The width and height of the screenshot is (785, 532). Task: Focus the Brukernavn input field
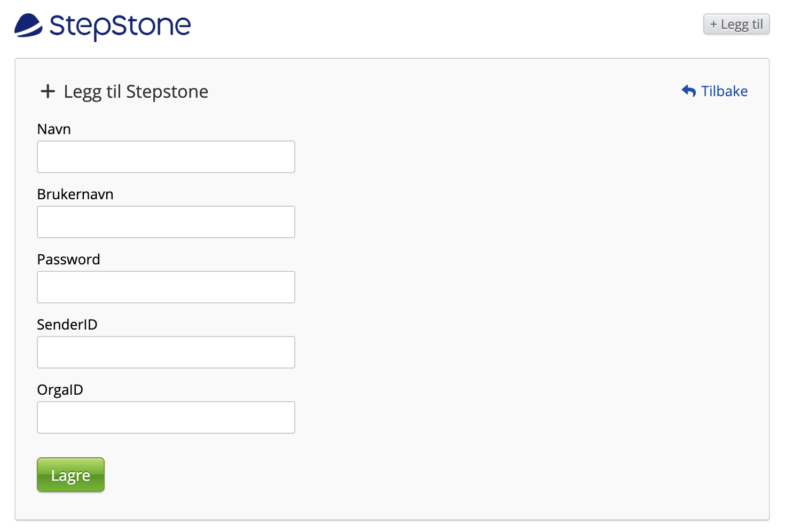[x=166, y=222]
